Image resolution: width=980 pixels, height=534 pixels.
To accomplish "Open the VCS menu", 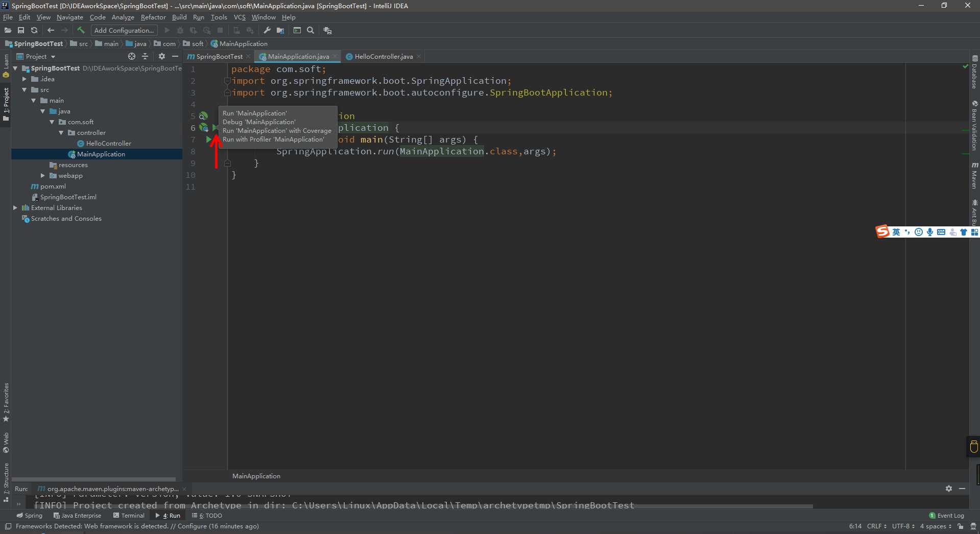I will [240, 17].
